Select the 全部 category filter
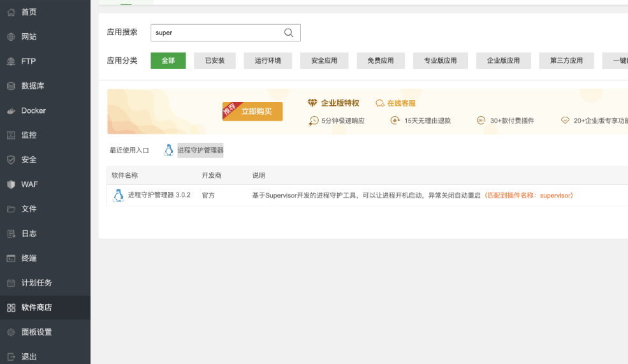The image size is (628, 364). 168,61
